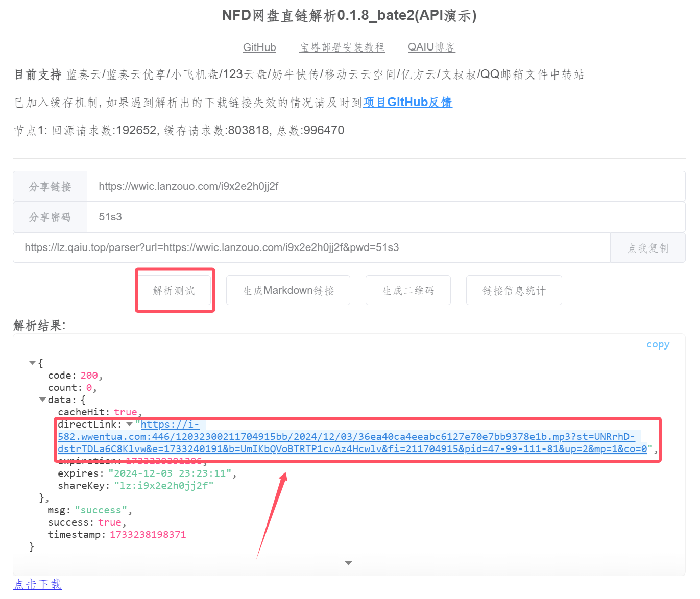Open the directLink mp3 download URL
The width and height of the screenshot is (700, 599).
tap(346, 437)
